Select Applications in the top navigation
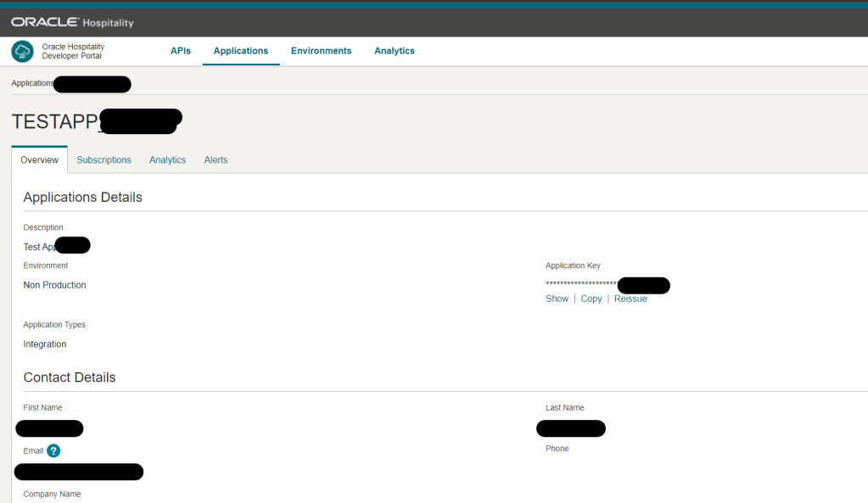The image size is (868, 503). click(x=241, y=51)
